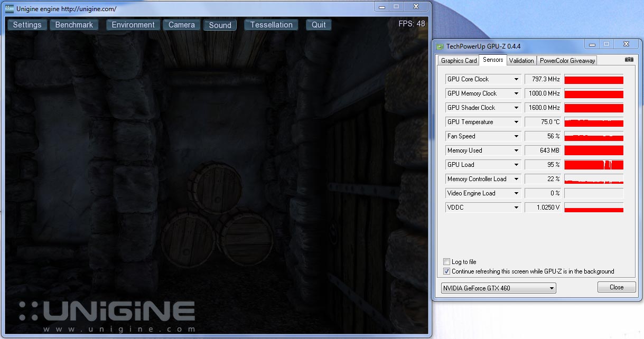
Task: Click the 1600.0 MHz shader clock value
Action: [x=543, y=108]
